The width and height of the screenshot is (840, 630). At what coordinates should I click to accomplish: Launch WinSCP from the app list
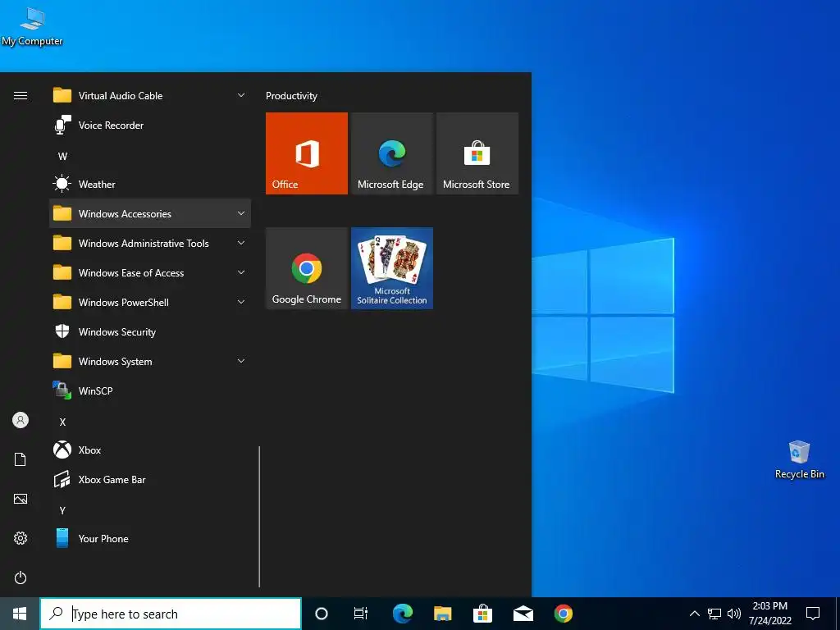point(150,391)
